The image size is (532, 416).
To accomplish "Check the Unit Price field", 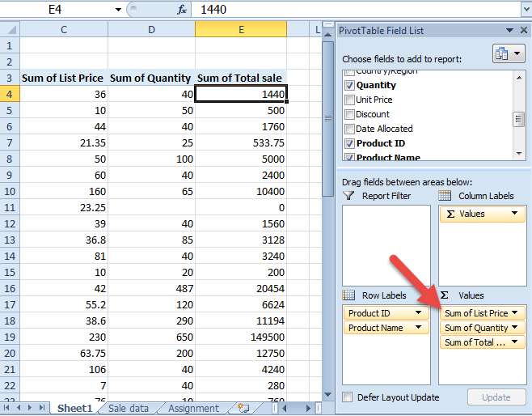I will 349,100.
